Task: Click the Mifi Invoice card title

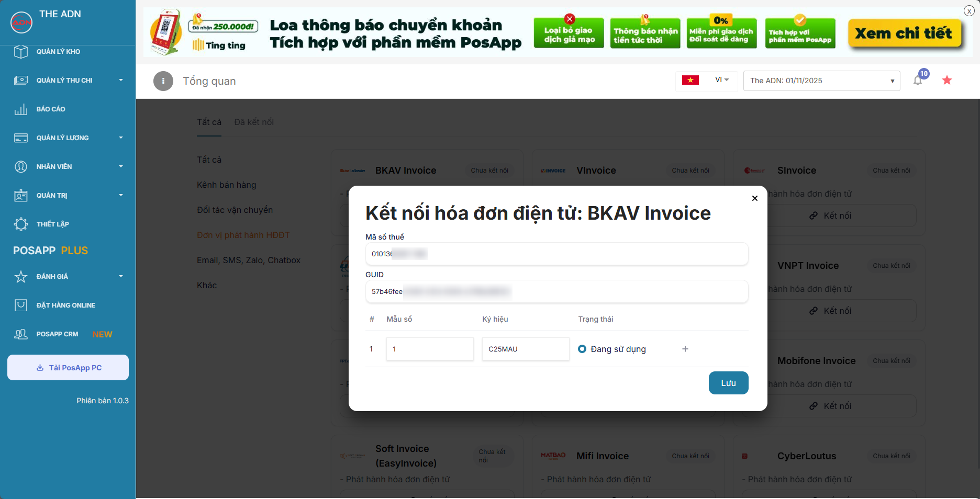Action: (603, 456)
